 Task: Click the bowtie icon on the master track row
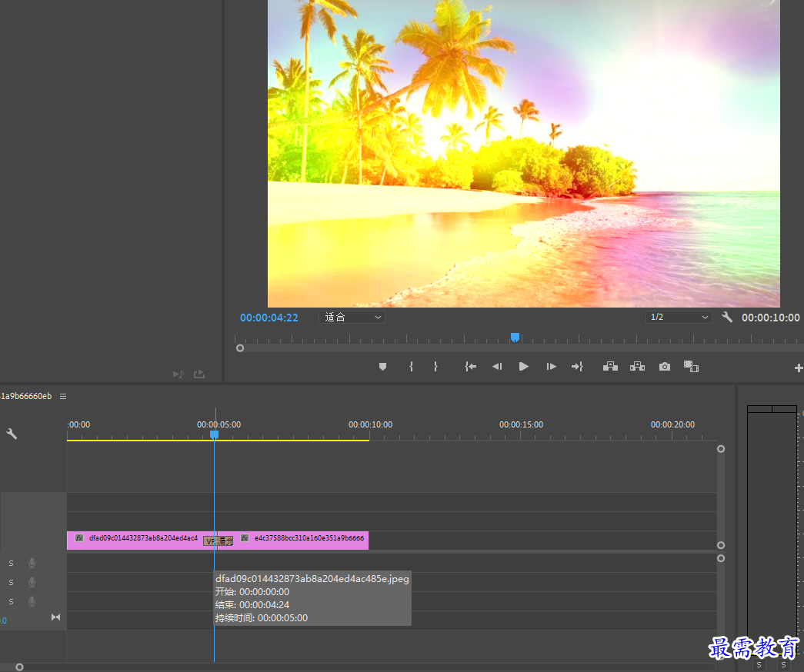(x=56, y=617)
